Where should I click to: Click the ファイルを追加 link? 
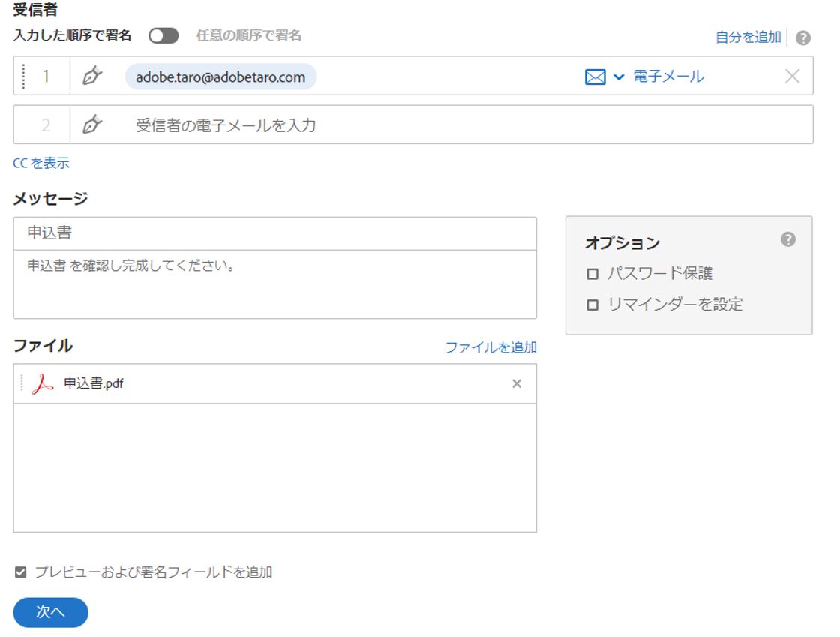pos(490,347)
